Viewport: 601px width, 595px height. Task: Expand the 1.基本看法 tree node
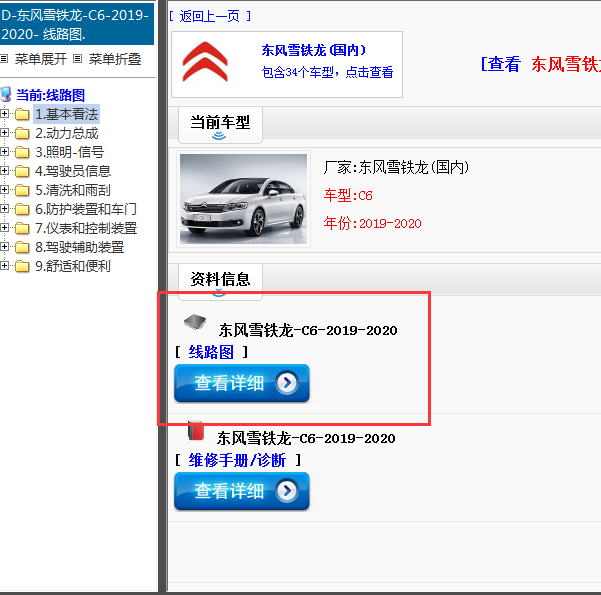pyautogui.click(x=4, y=113)
